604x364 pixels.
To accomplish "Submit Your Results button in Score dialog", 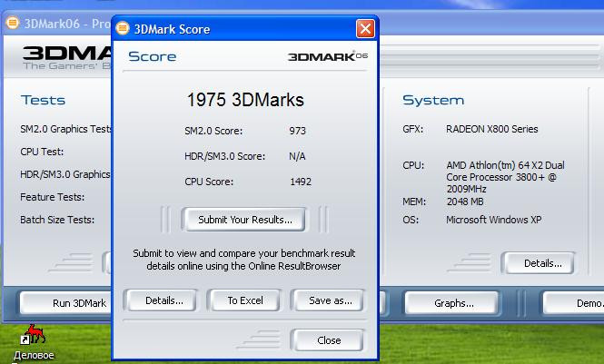I will (x=245, y=220).
